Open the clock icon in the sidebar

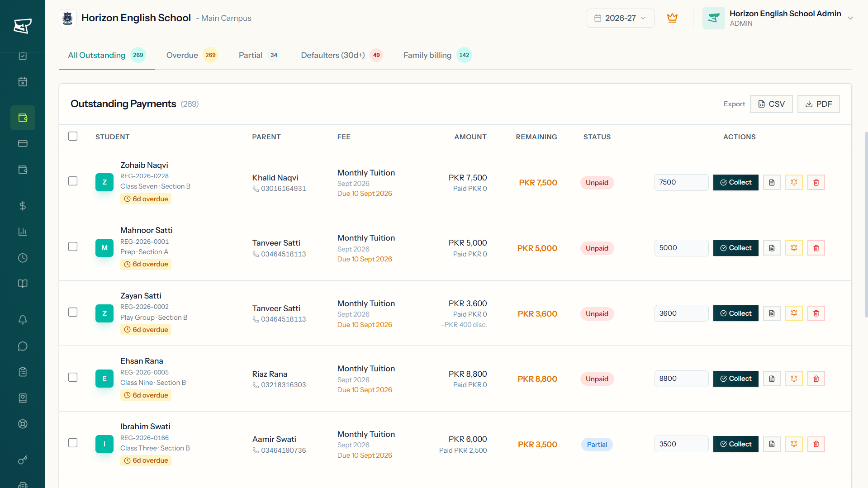click(x=23, y=258)
